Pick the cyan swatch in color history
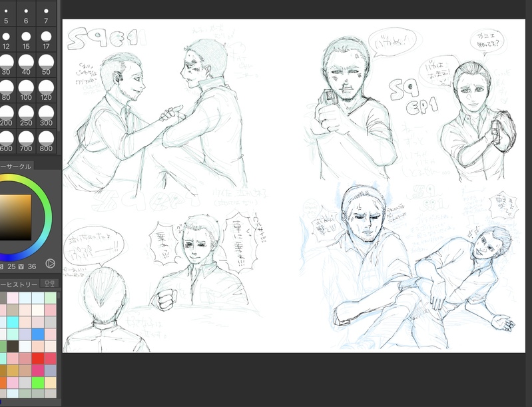This screenshot has height=407, width=532. pyautogui.click(x=12, y=322)
